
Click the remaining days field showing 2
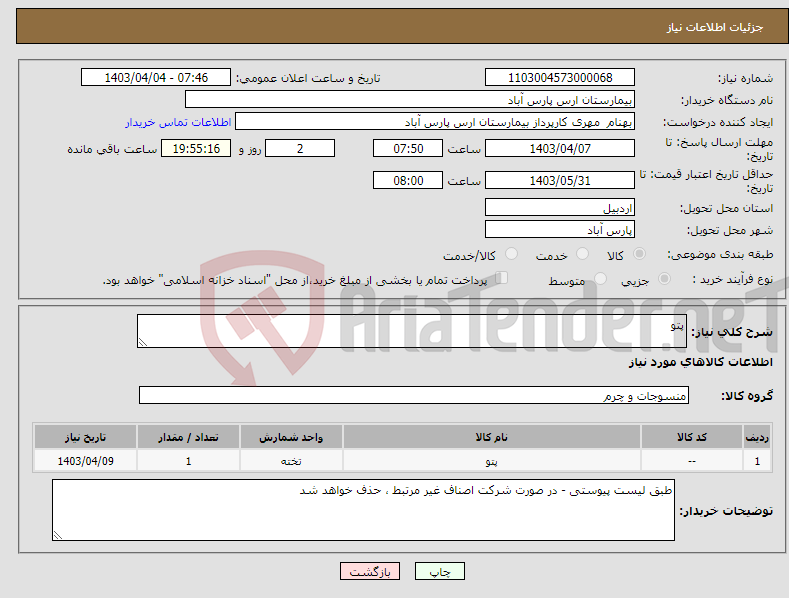pyautogui.click(x=300, y=148)
